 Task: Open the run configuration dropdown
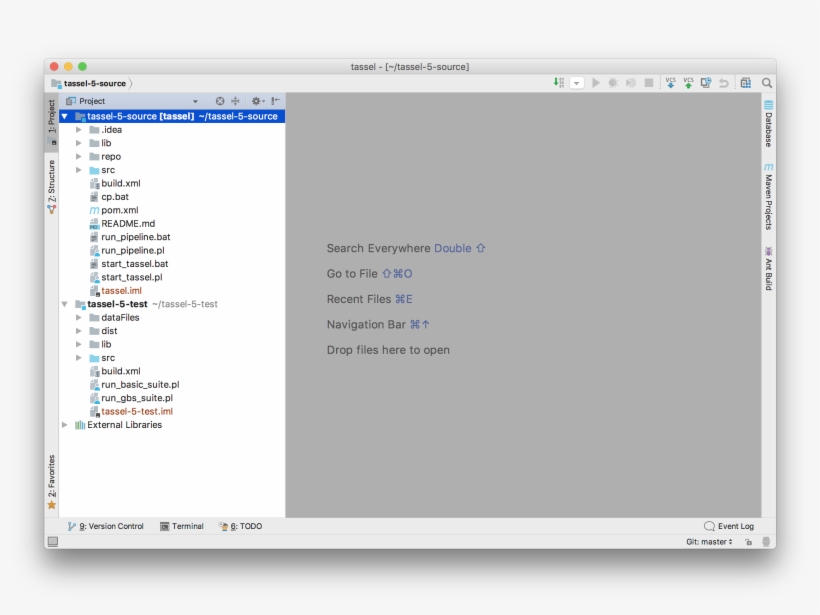[x=577, y=83]
